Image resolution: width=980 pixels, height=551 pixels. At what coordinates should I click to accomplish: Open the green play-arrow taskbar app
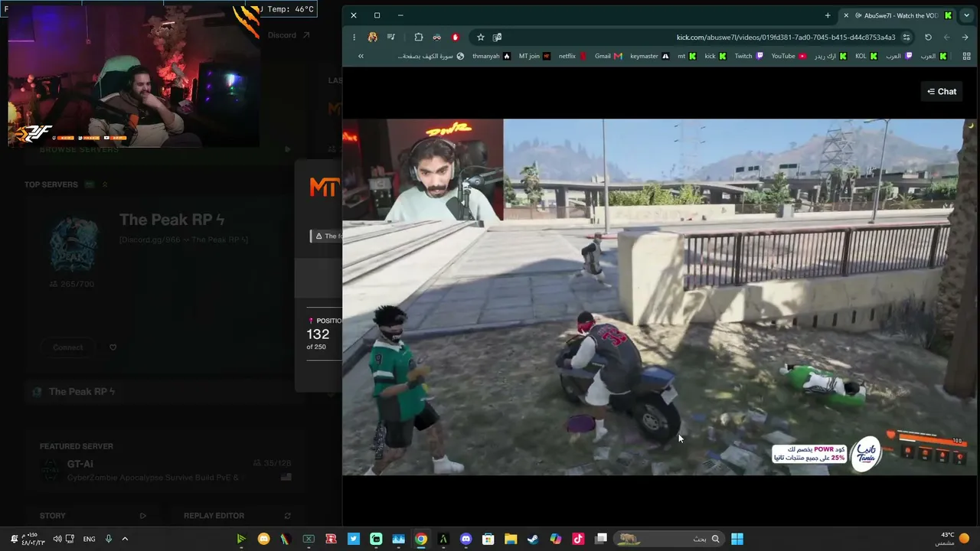coord(241,539)
